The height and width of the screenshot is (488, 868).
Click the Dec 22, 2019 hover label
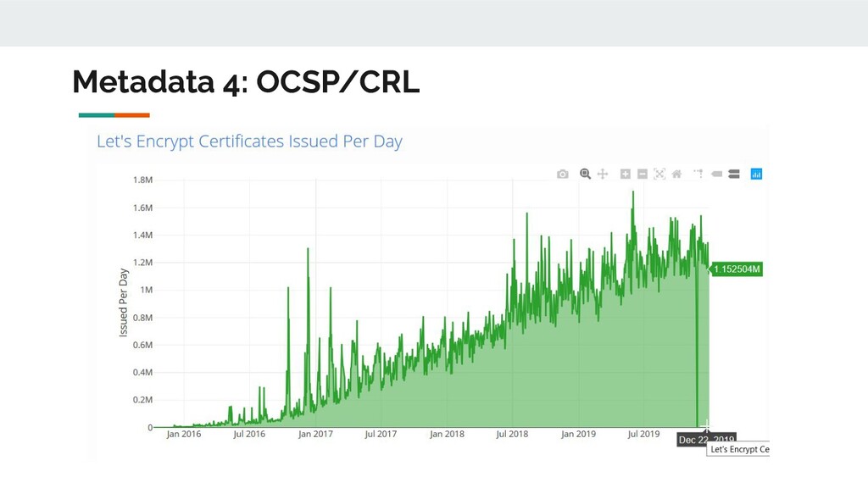pyautogui.click(x=707, y=440)
